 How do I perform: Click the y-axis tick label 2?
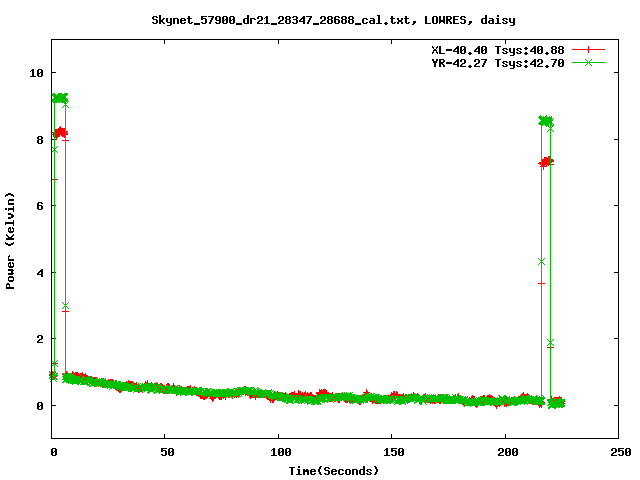point(40,339)
